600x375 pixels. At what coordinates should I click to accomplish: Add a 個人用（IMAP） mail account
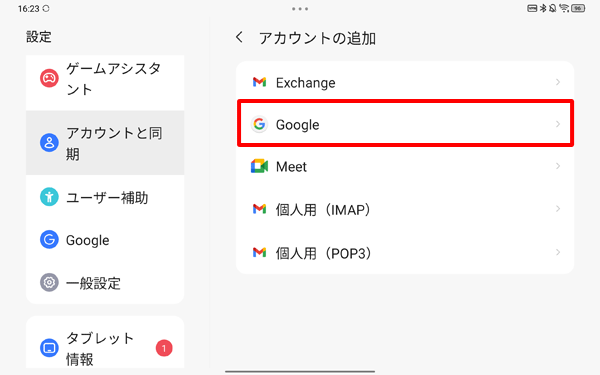pyautogui.click(x=405, y=209)
